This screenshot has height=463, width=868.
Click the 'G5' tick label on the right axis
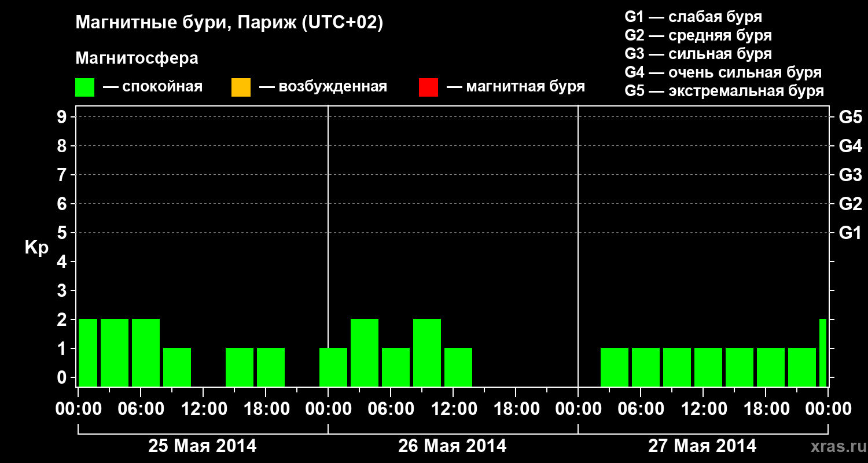coord(850,117)
